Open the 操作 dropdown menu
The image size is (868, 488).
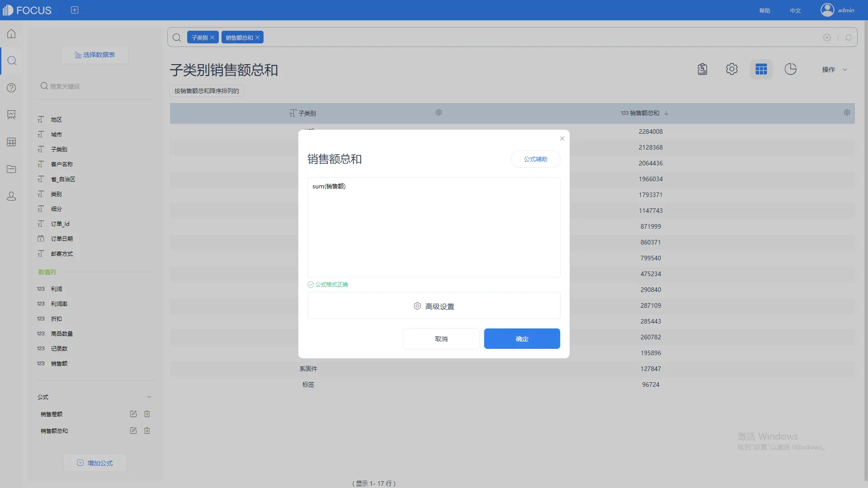(x=835, y=70)
